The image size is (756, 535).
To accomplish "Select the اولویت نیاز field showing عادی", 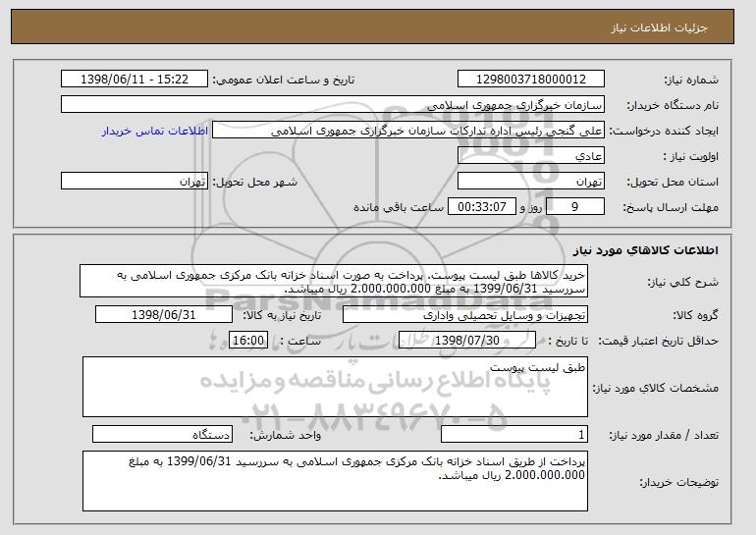I will [531, 156].
